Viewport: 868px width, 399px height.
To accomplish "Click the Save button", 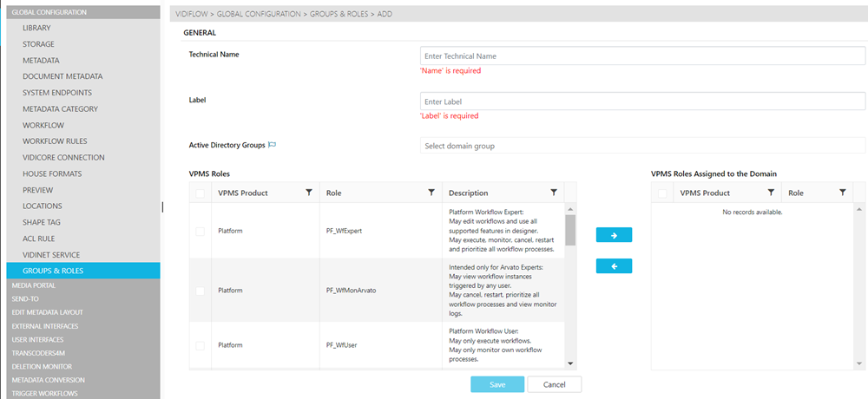I will (x=497, y=384).
